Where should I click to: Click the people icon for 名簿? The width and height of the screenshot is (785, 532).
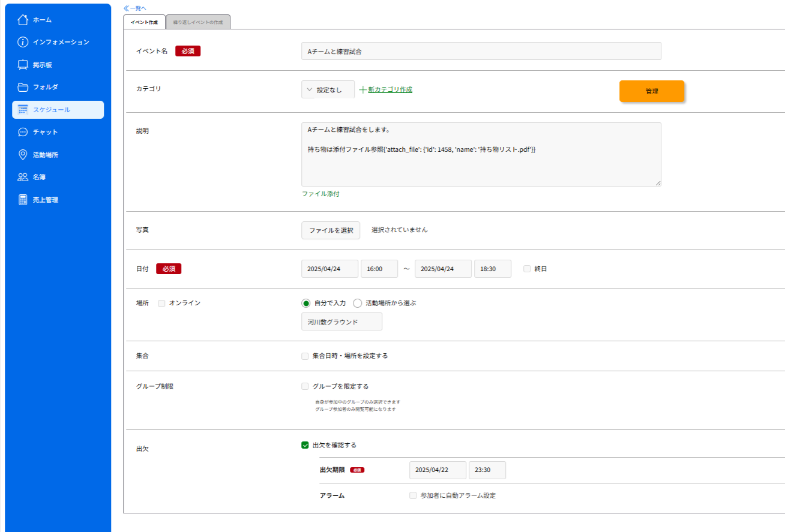click(23, 177)
